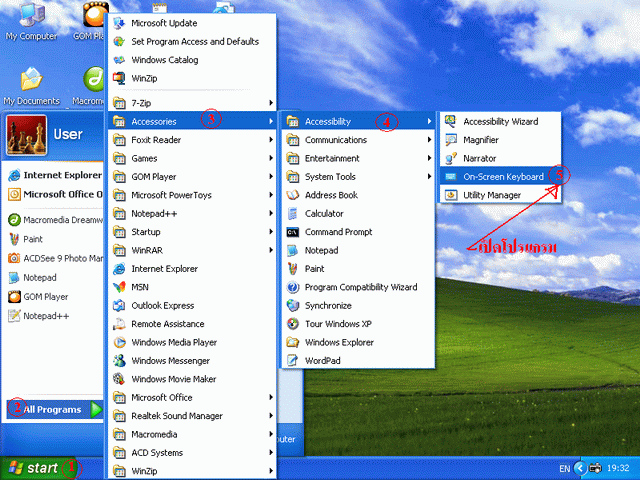This screenshot has width=640, height=480.
Task: Open Windows Messenger icon
Action: (x=119, y=360)
